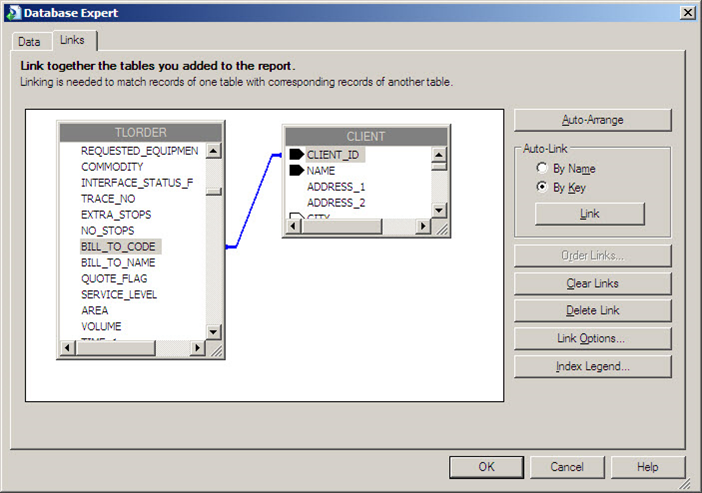Confirm with the OK button
702x493 pixels.
(x=486, y=467)
